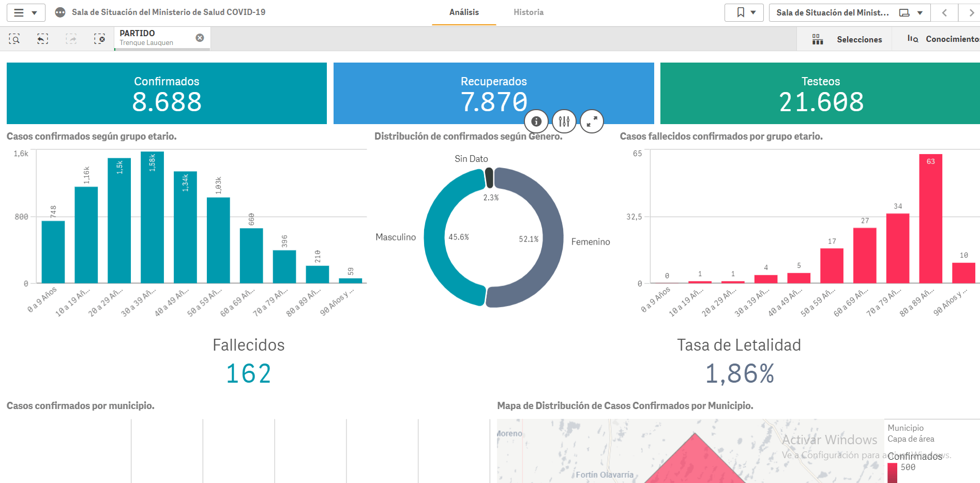Expand gender donut chart to fullscreen
980x483 pixels.
[x=592, y=122]
